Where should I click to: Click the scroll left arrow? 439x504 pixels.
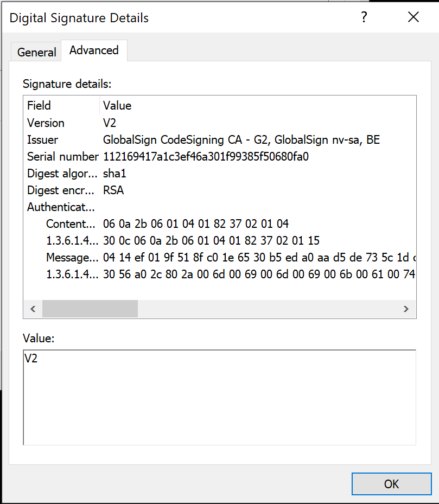[x=33, y=309]
